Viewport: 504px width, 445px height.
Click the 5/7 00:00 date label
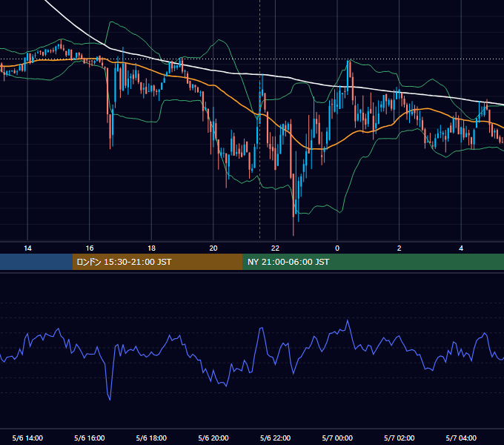(x=337, y=438)
